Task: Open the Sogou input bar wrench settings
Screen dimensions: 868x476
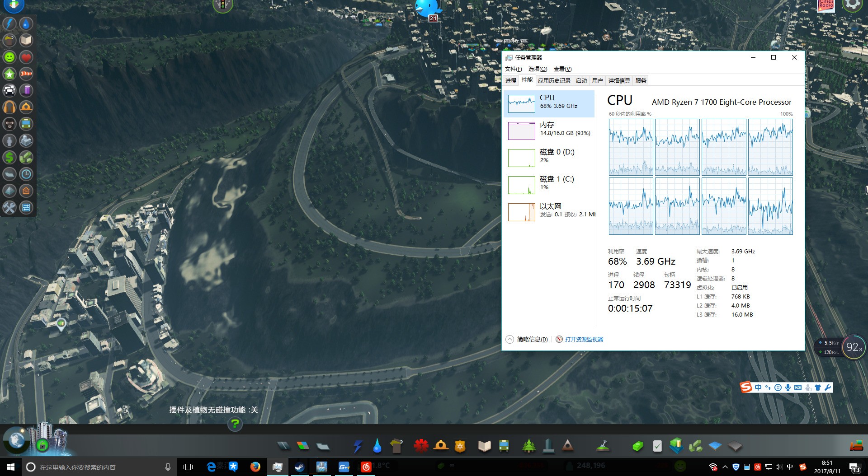Action: (x=828, y=387)
